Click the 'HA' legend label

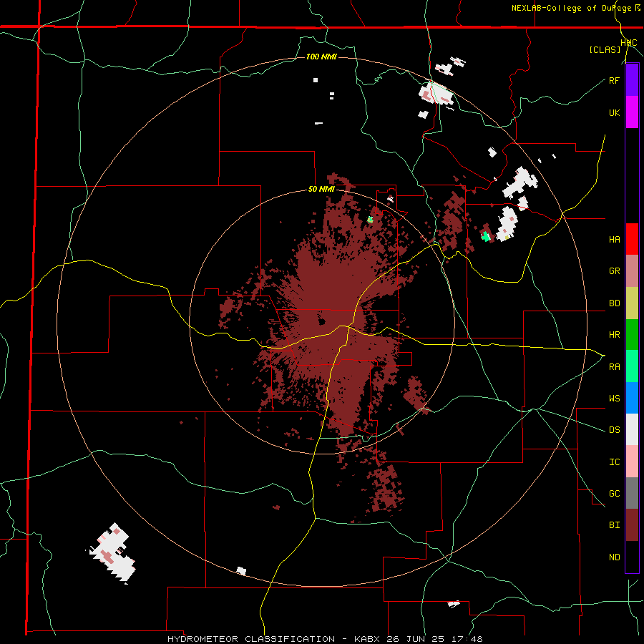[x=615, y=240]
